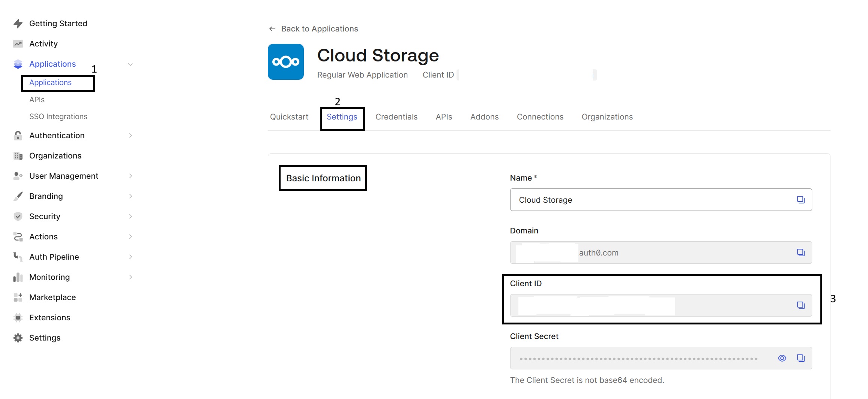Screen dimensions: 868x399
Task: Click the Marketplace sidebar icon
Action: point(18,297)
